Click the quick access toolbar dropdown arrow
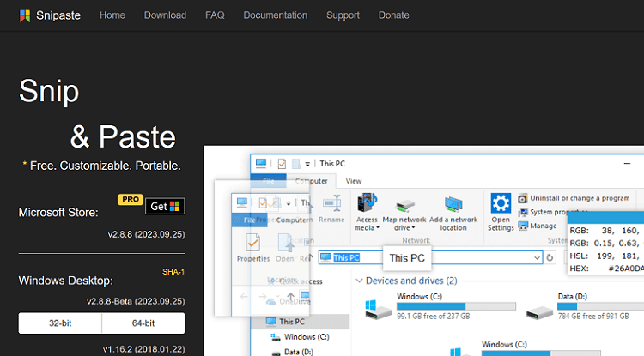The width and height of the screenshot is (644, 356). (x=307, y=164)
